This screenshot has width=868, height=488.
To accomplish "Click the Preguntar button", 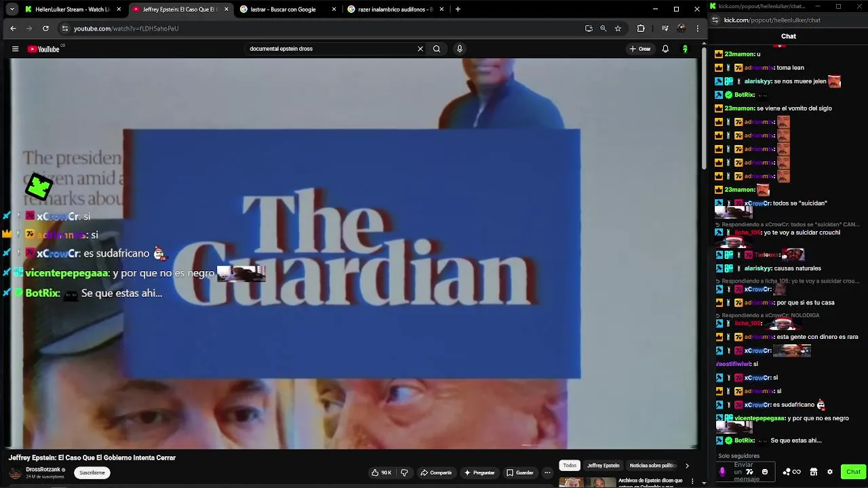I will coord(479,472).
